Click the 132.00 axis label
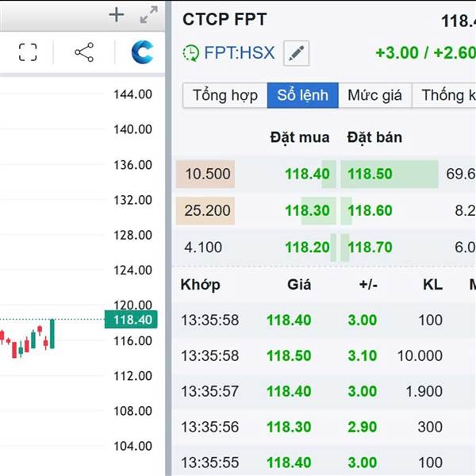The image size is (476, 476). click(x=132, y=200)
